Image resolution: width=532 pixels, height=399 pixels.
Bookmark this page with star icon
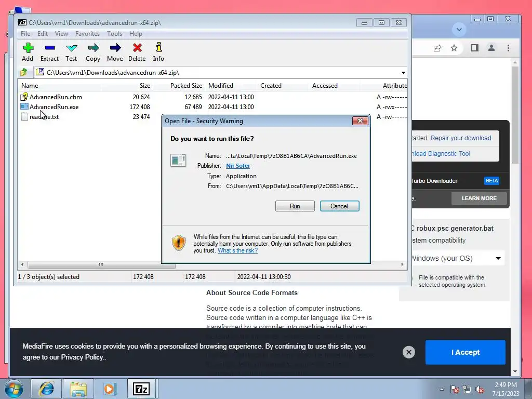454,48
